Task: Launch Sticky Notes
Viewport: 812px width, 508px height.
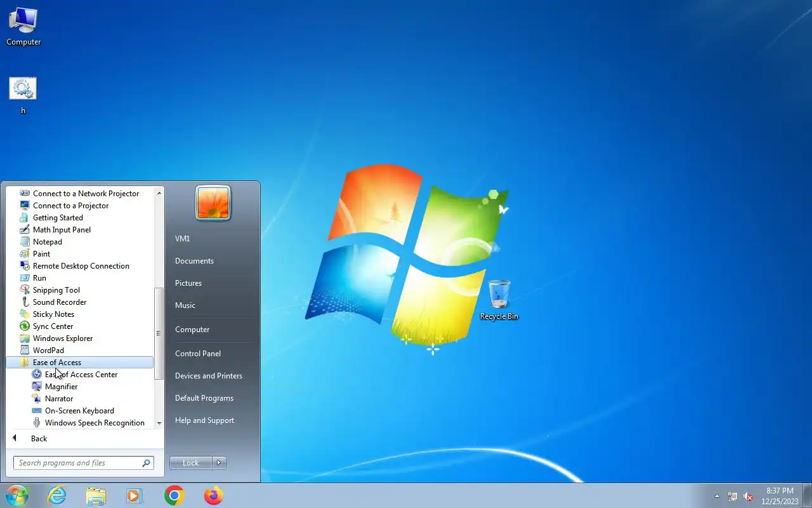Action: coord(80,314)
